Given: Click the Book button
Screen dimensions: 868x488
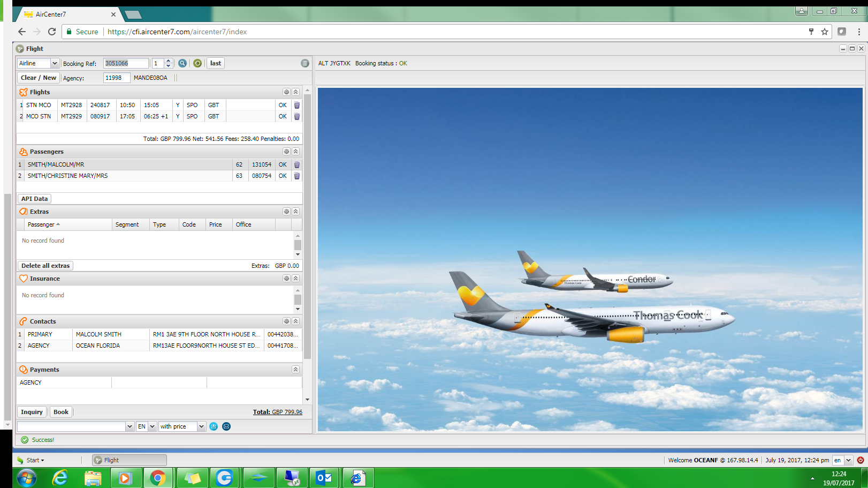Looking at the screenshot, I should tap(61, 412).
